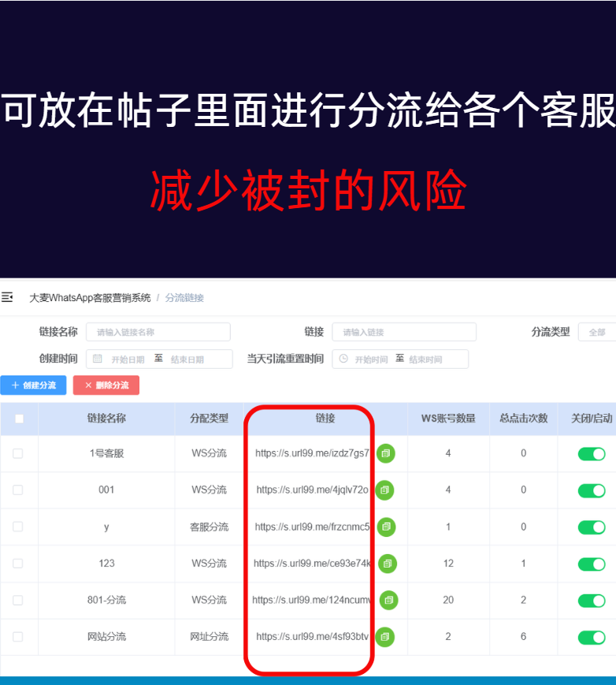Set the 开始时间 for reset time
Viewport: 616px width, 685px height.
pyautogui.click(x=371, y=359)
